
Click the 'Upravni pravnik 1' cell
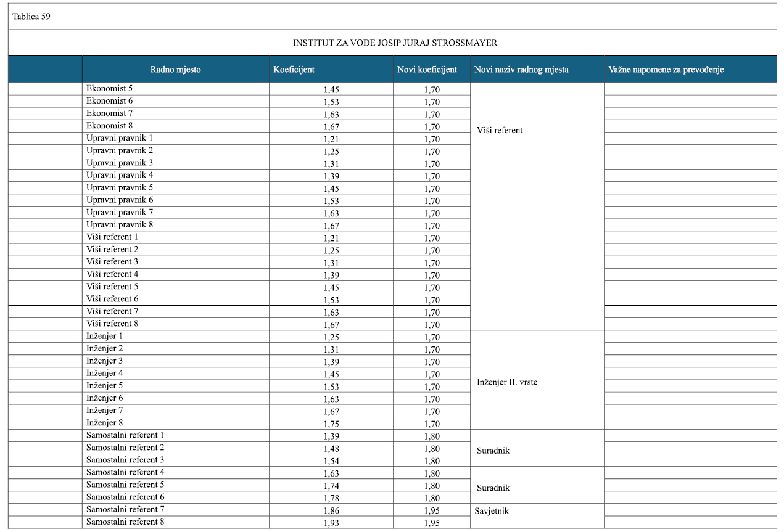click(x=120, y=138)
